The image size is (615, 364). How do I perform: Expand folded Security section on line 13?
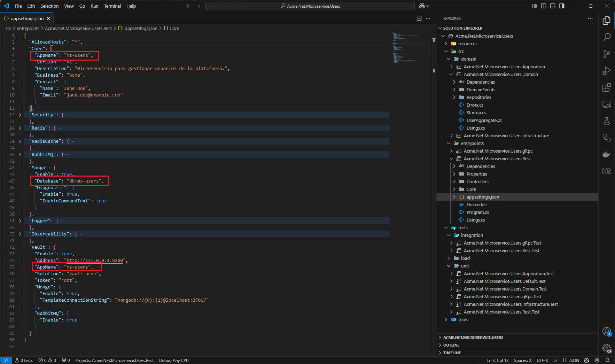(x=20, y=115)
